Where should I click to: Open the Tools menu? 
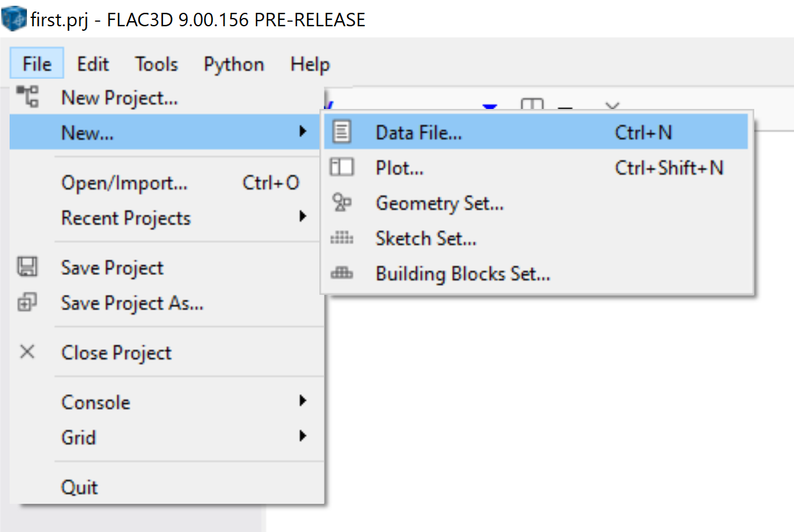(x=156, y=64)
